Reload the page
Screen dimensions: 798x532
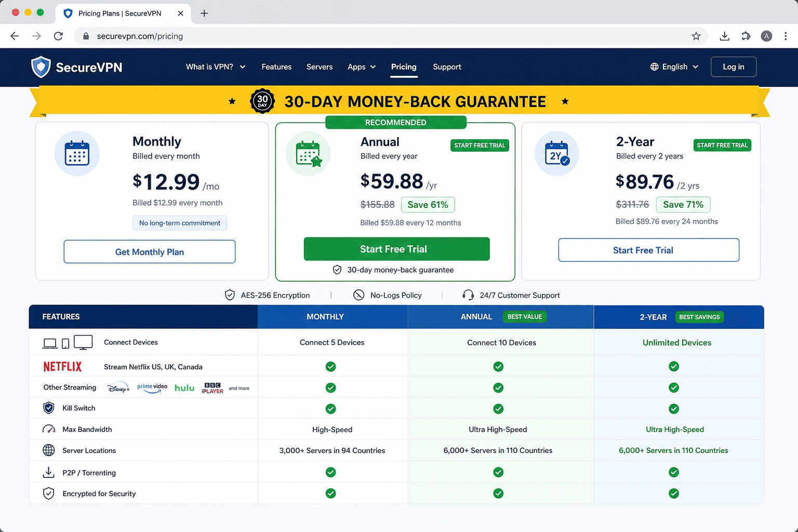(x=58, y=36)
